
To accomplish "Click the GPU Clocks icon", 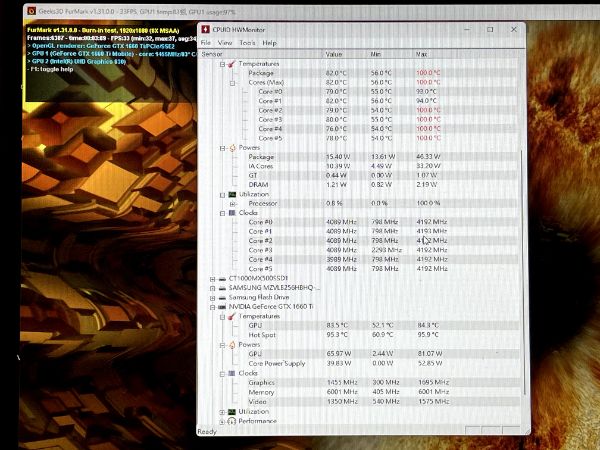I will (x=232, y=373).
